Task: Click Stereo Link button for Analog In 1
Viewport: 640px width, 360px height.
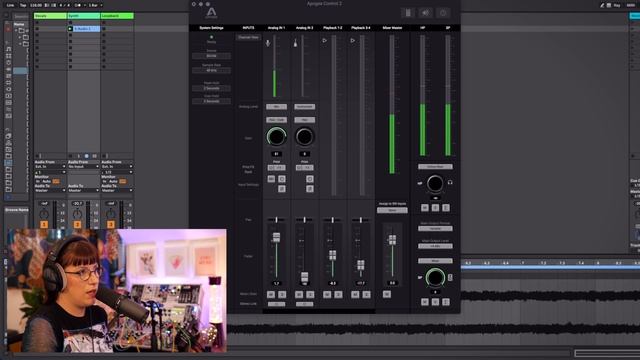Action: 276,304
